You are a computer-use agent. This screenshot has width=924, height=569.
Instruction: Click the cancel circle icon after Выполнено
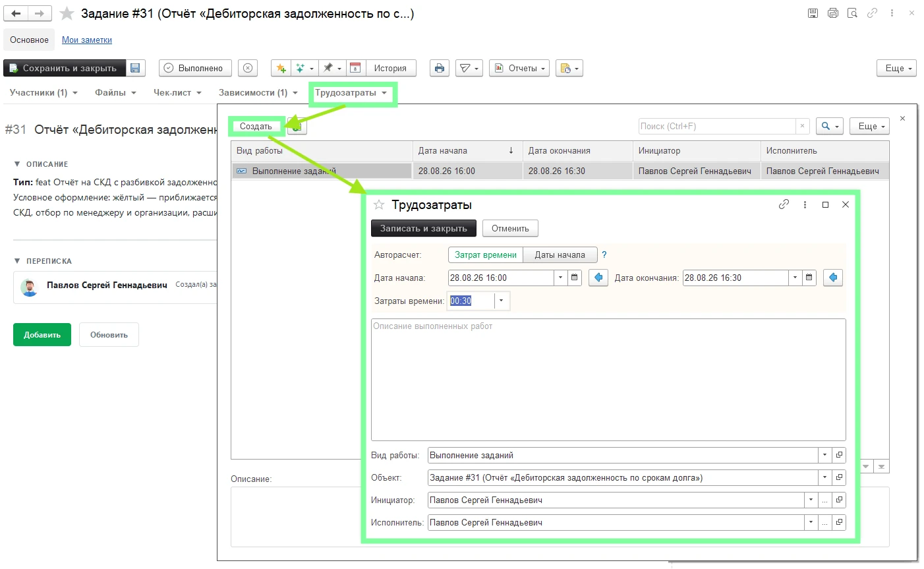coord(247,68)
